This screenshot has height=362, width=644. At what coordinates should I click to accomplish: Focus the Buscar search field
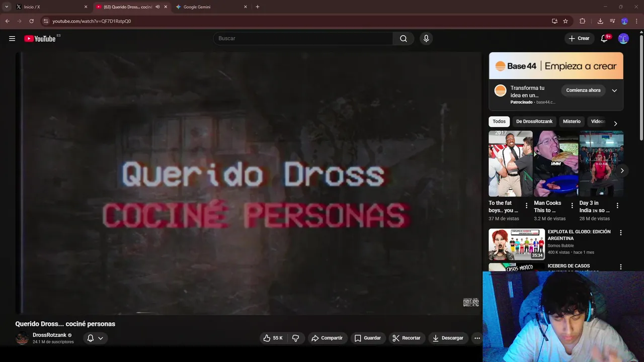303,39
